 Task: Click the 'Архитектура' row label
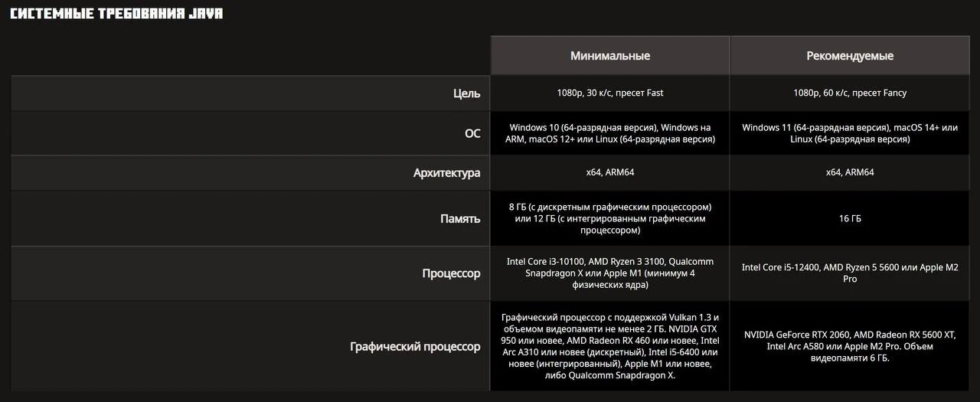pyautogui.click(x=447, y=173)
